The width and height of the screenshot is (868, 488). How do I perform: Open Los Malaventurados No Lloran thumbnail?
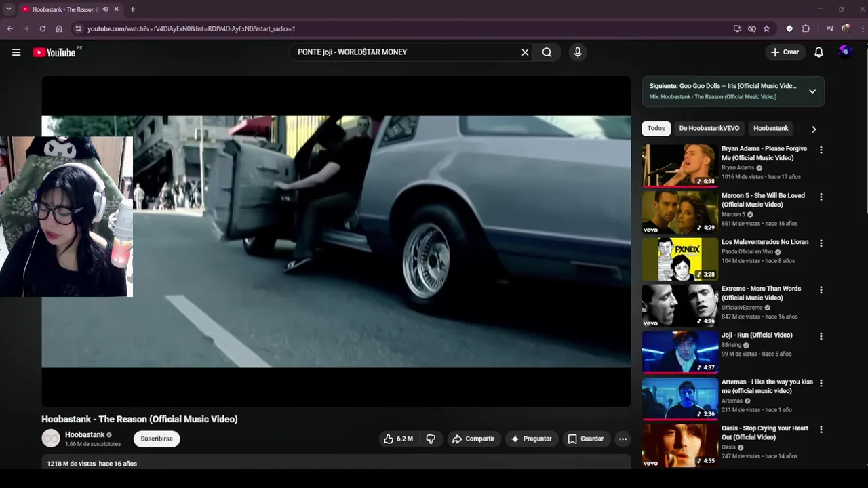pyautogui.click(x=679, y=259)
